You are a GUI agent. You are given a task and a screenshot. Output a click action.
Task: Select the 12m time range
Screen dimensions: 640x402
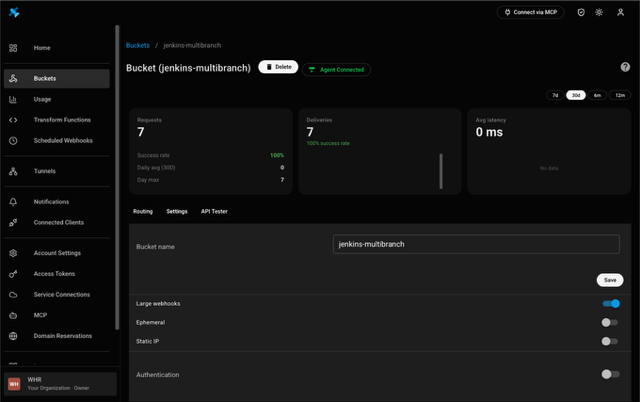point(620,95)
